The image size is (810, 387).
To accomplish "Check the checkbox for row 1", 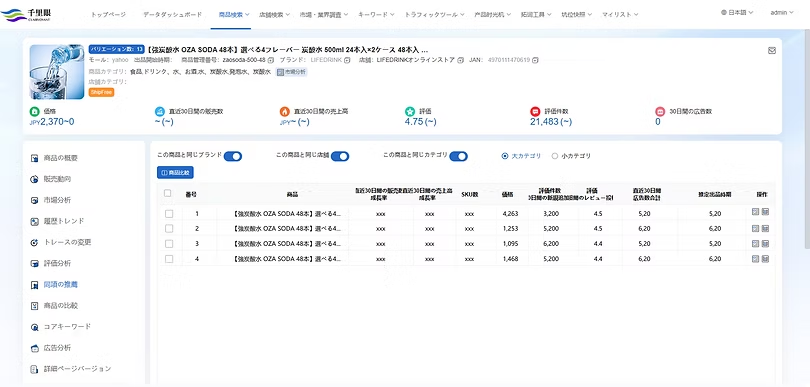I will [x=169, y=214].
